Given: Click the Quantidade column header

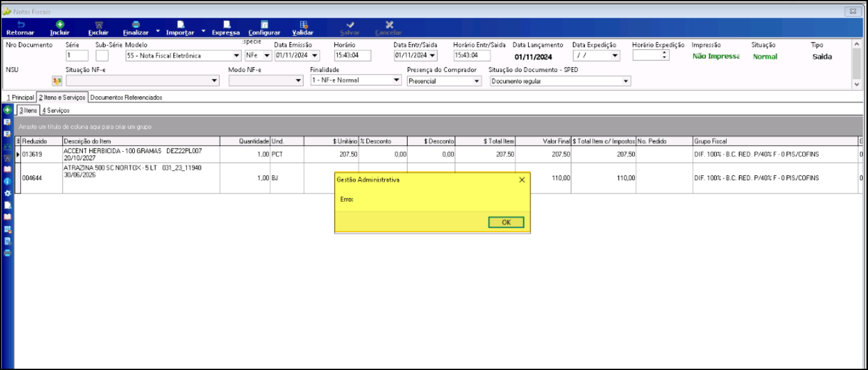Looking at the screenshot, I should click(245, 141).
